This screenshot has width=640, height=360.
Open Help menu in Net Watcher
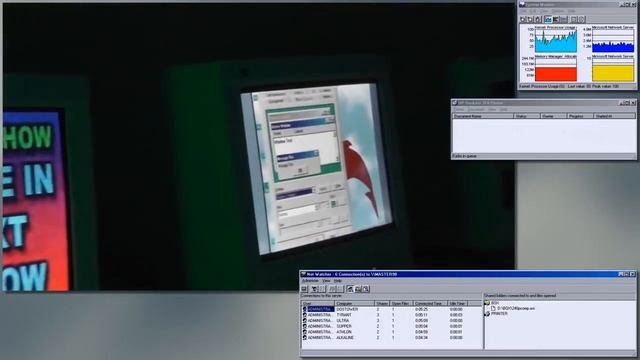click(x=338, y=281)
